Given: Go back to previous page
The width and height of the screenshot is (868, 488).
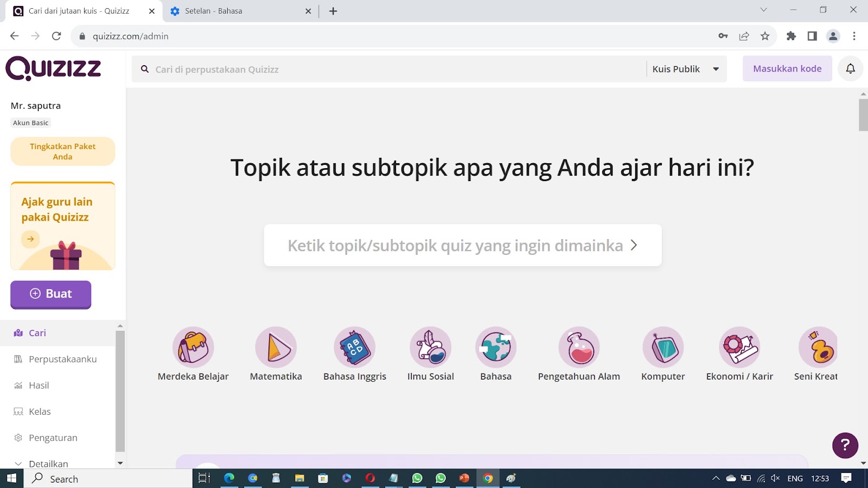Looking at the screenshot, I should [15, 36].
